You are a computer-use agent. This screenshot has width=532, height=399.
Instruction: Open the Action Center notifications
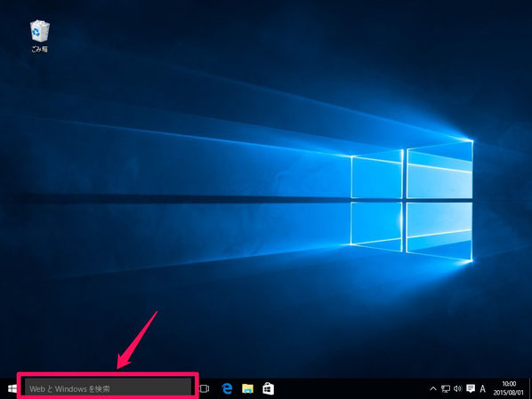pos(471,388)
